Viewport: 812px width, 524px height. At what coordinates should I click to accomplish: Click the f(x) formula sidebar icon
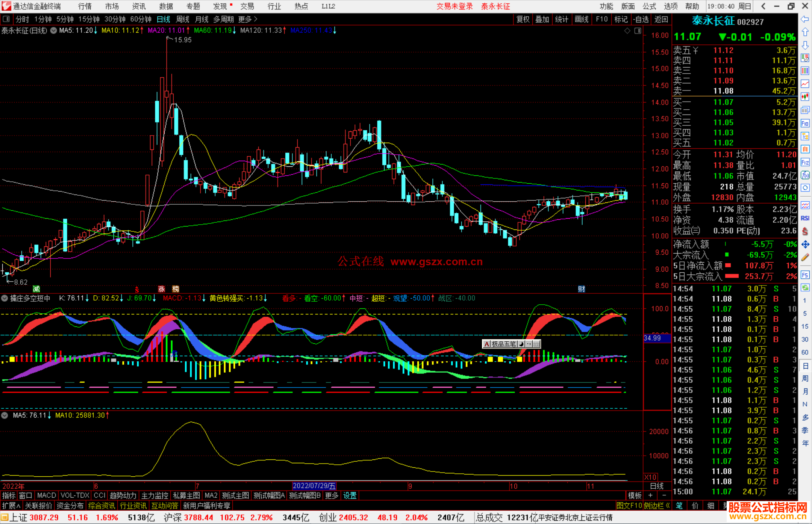[x=805, y=175]
